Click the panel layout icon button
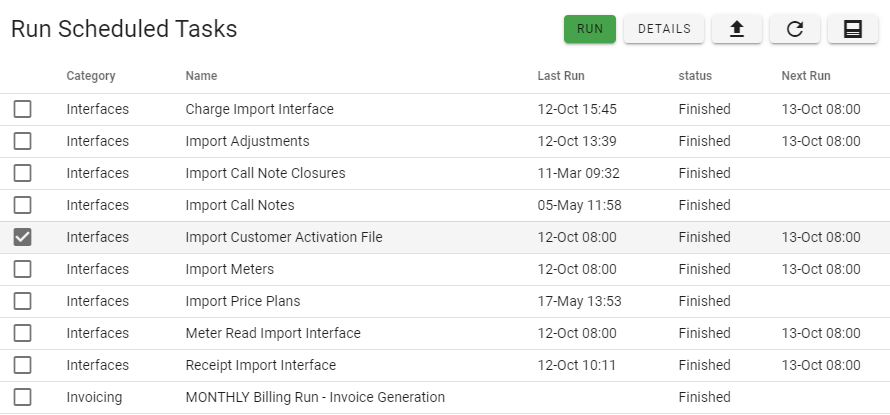 (x=853, y=29)
